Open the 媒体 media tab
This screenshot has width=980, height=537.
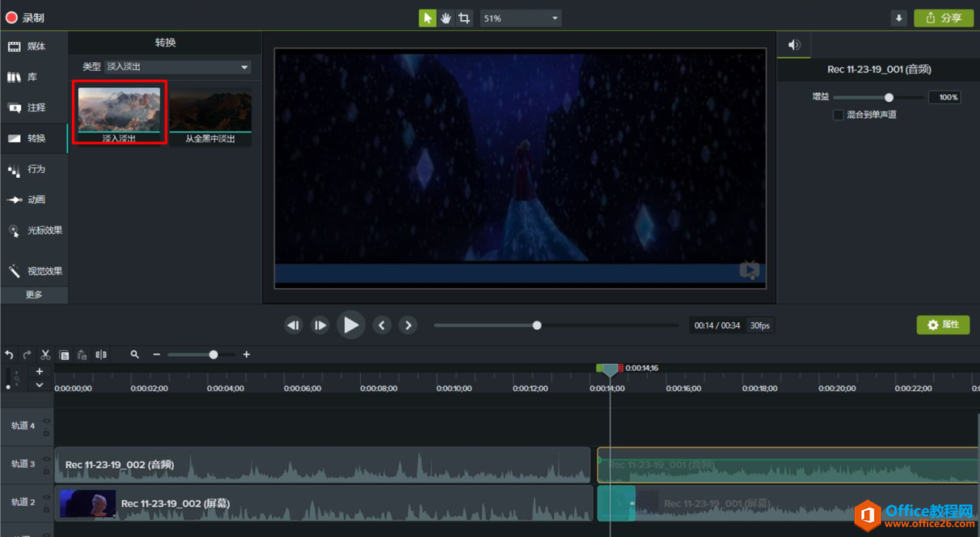point(34,46)
